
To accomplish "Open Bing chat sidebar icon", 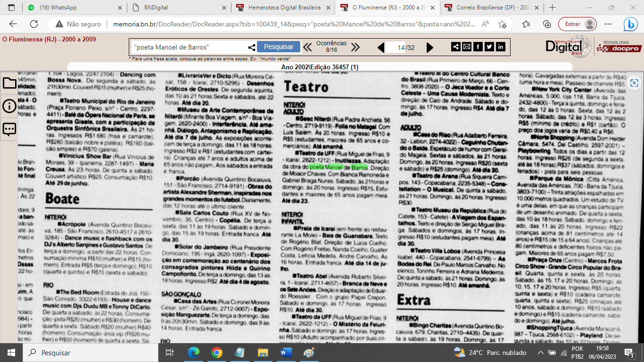I will coord(630,24).
